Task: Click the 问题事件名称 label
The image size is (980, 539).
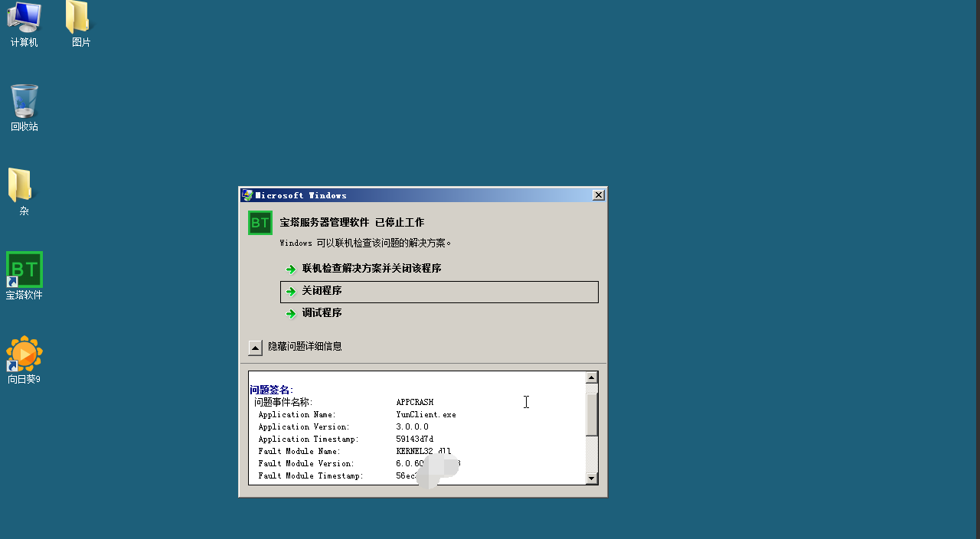Action: click(283, 403)
